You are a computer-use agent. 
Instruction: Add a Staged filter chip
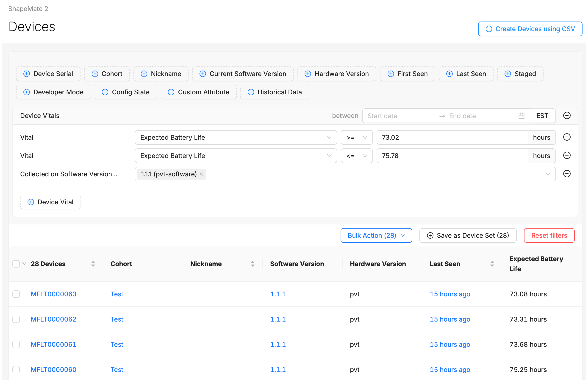[x=520, y=74]
